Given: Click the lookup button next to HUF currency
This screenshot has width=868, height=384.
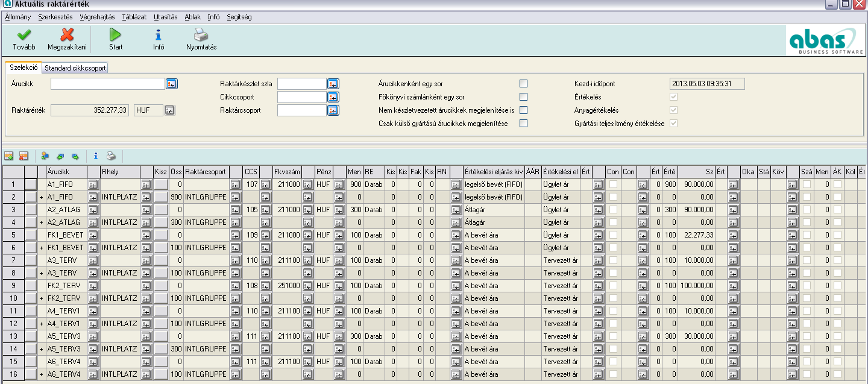Looking at the screenshot, I should [170, 110].
